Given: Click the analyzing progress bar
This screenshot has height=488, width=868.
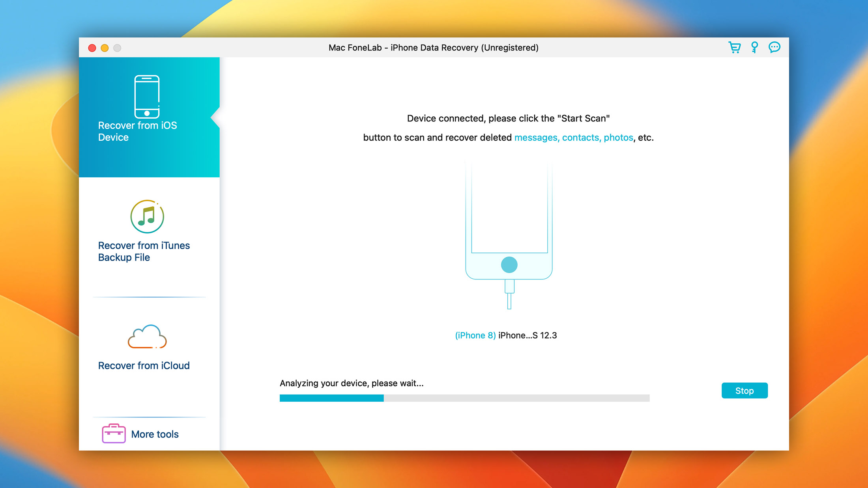Looking at the screenshot, I should [464, 398].
